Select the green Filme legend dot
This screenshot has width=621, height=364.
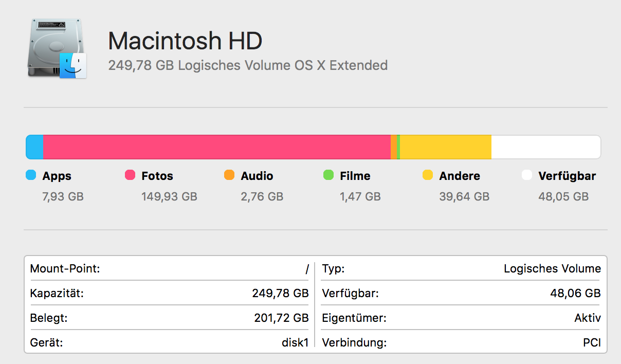tap(328, 175)
